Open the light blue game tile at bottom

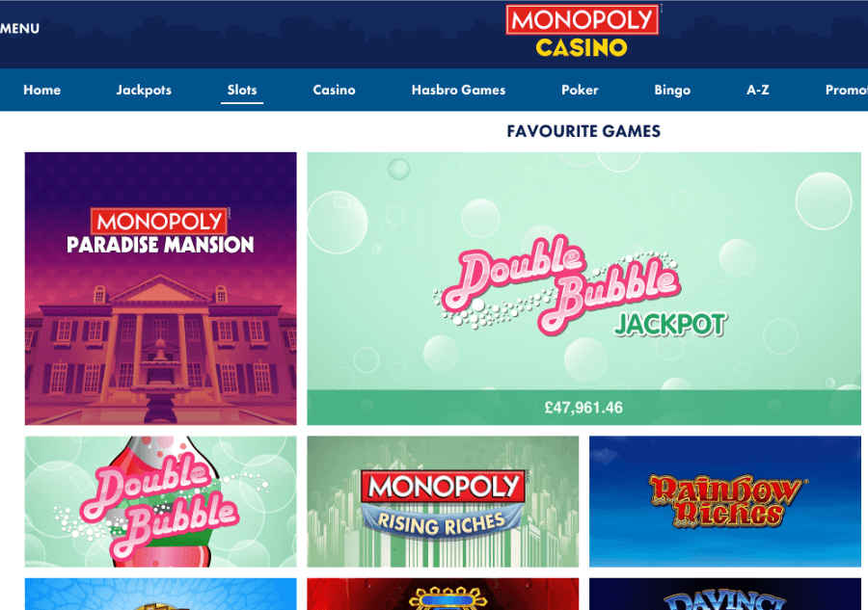pyautogui.click(x=160, y=594)
